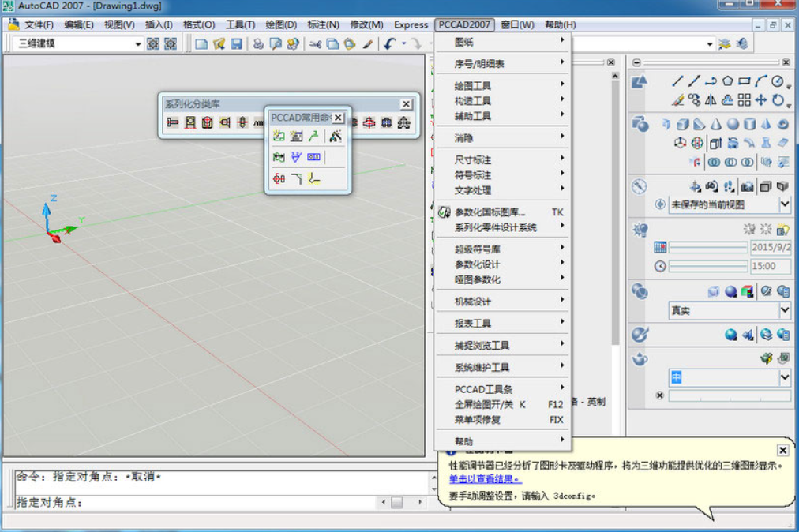Click the command line horizontal scrollbar
The height and width of the screenshot is (532, 799).
pyautogui.click(x=402, y=503)
